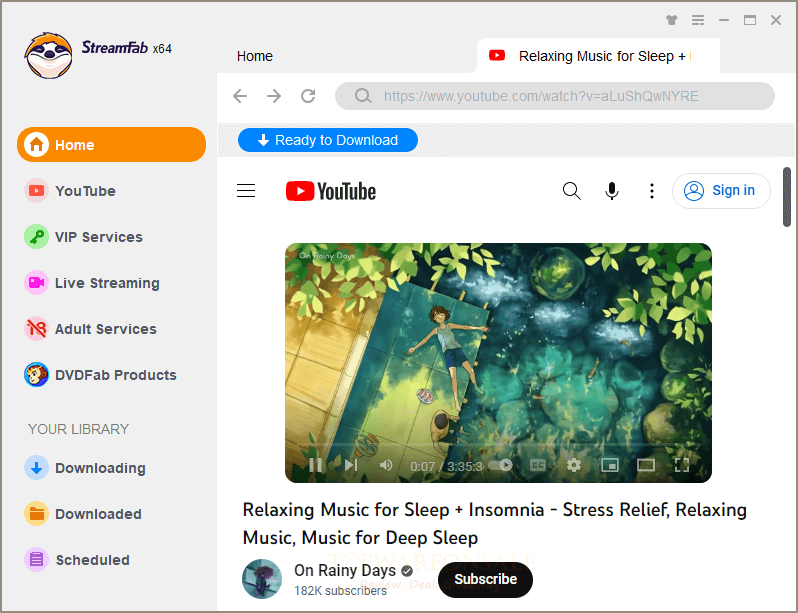Click the YouTube logo
Image resolution: width=798 pixels, height=613 pixels.
tap(331, 191)
